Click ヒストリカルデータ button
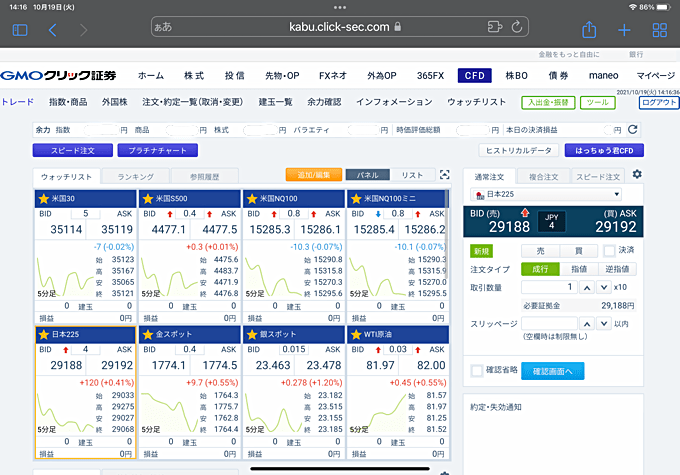 [x=519, y=150]
